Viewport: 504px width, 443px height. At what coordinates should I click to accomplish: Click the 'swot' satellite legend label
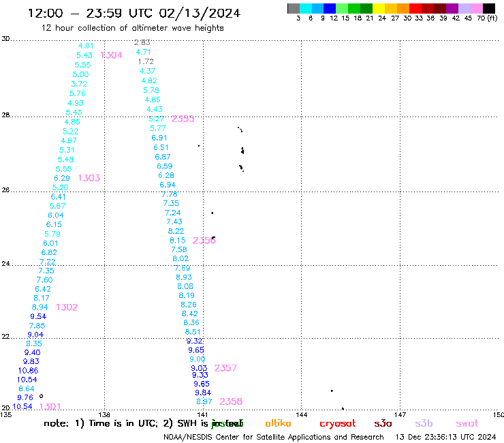pos(467,423)
